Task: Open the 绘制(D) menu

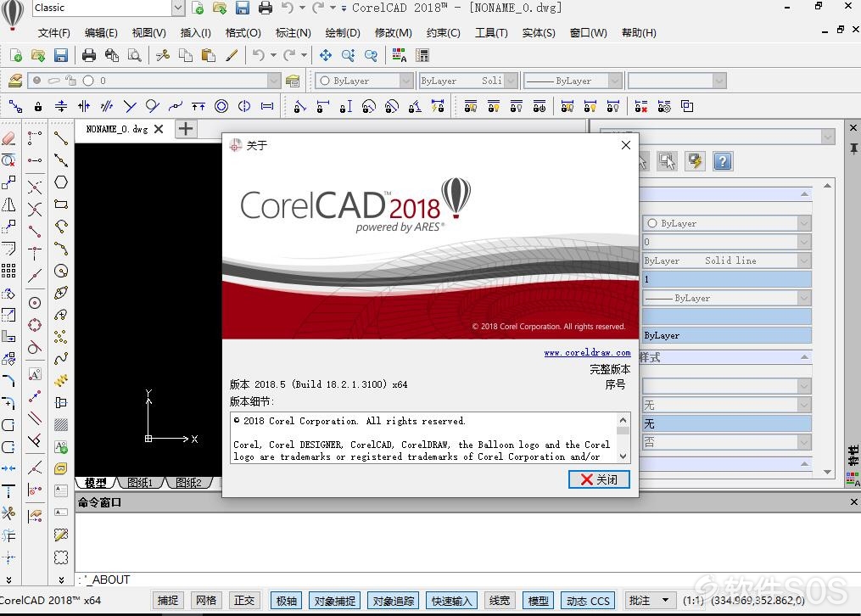Action: pos(343,33)
